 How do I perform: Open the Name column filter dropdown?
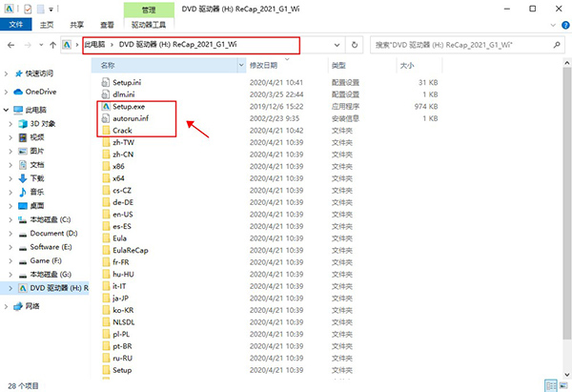(x=241, y=65)
